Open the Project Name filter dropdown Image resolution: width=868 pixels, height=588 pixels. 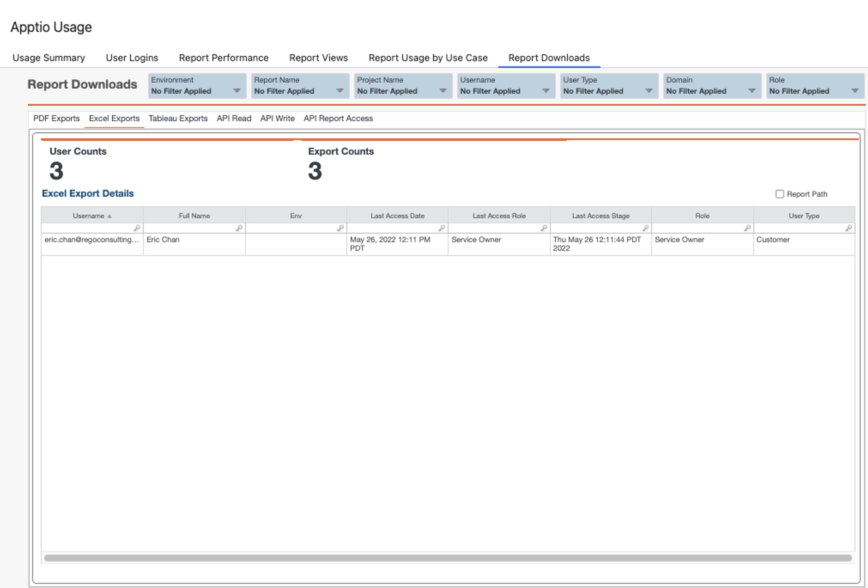(403, 86)
